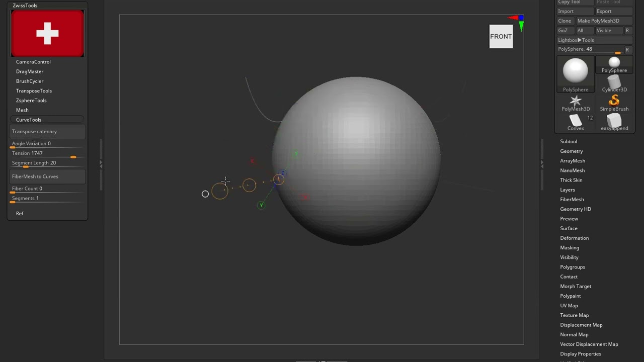Open the Masking menu
The image size is (644, 362).
[570, 248]
